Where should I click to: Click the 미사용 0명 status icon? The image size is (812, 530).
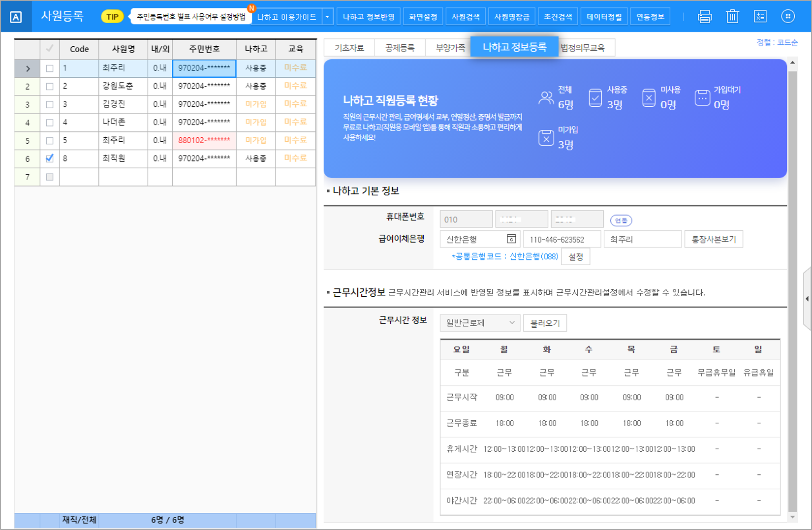point(649,98)
